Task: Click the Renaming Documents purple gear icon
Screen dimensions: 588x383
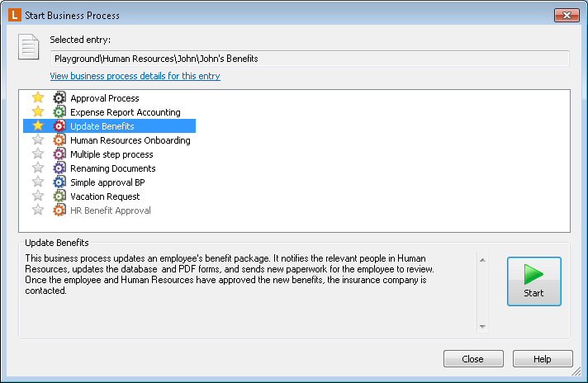Action: click(x=59, y=168)
